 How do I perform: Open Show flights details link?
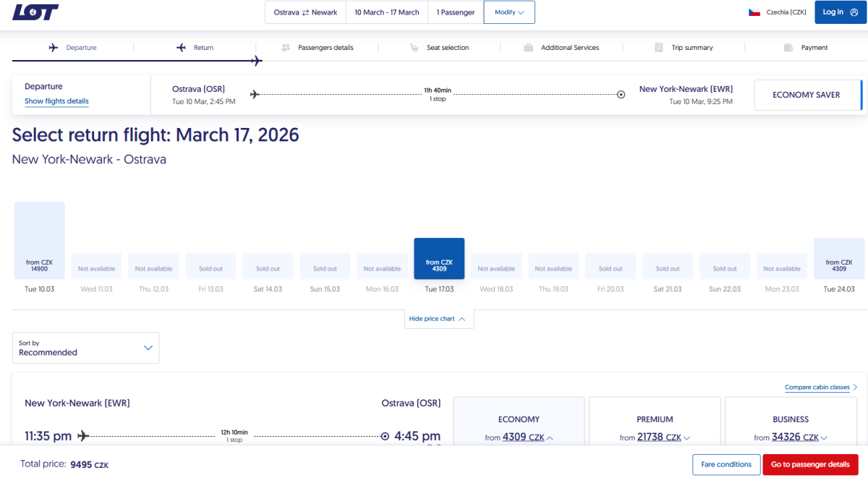(x=56, y=101)
